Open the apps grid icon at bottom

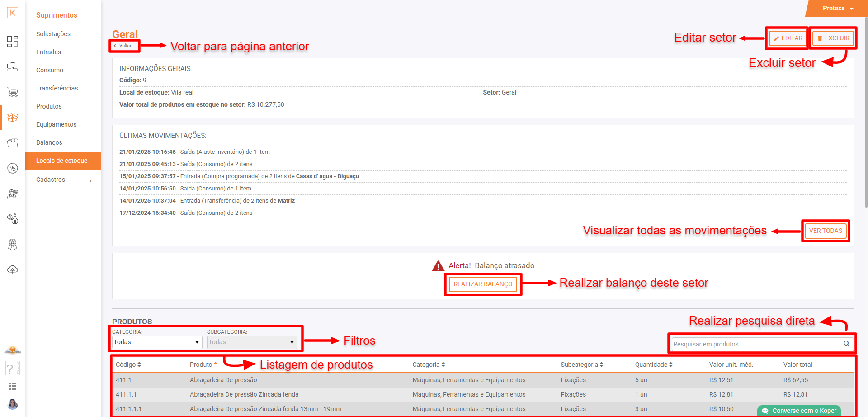[x=13, y=386]
